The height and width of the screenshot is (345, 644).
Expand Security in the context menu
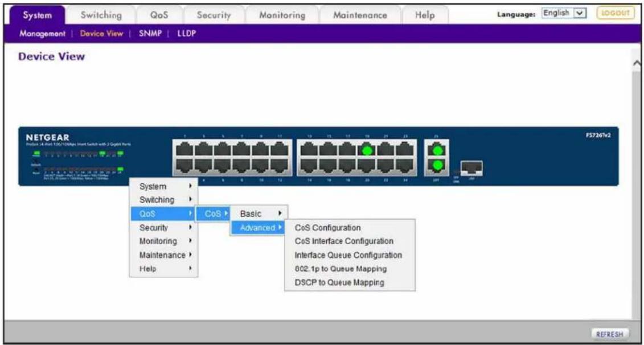coord(163,227)
